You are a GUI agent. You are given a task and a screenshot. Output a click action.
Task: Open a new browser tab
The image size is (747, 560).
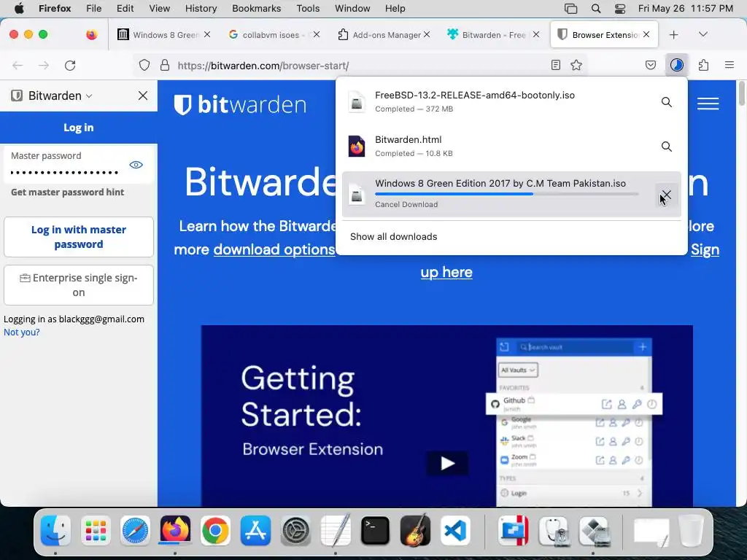[673, 35]
